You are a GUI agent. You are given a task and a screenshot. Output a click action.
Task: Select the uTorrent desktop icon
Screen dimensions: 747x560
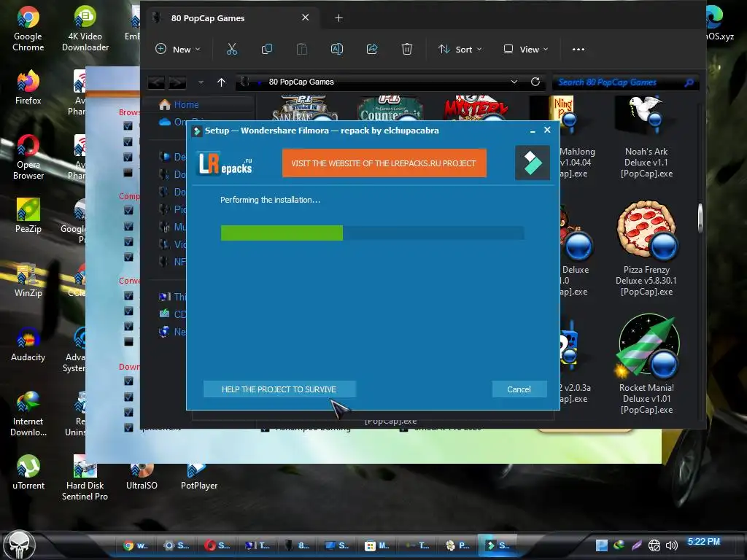click(x=28, y=472)
